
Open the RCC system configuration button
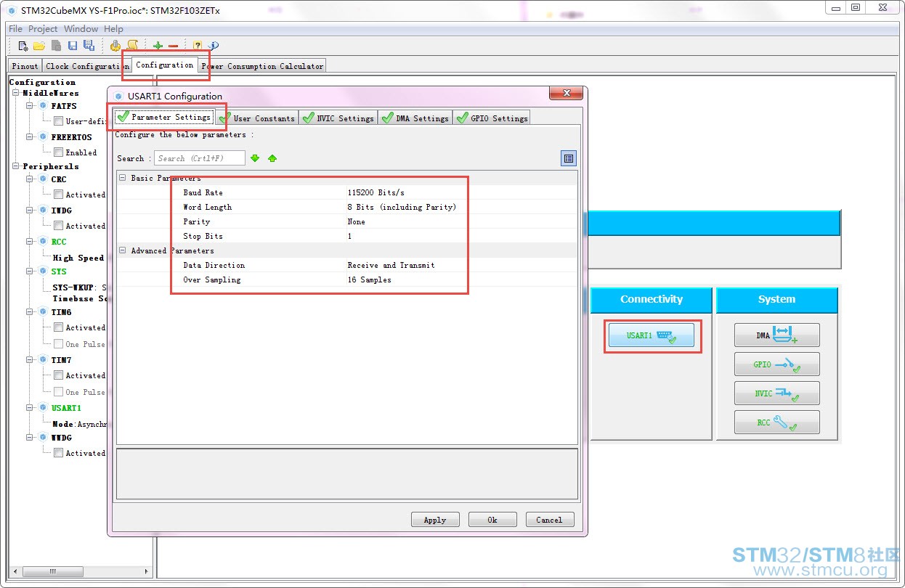coord(776,422)
